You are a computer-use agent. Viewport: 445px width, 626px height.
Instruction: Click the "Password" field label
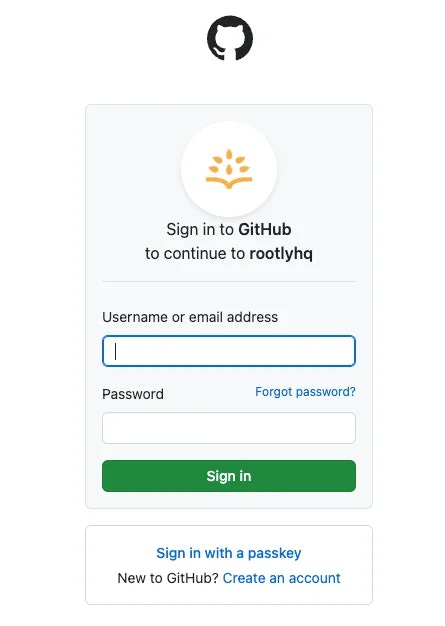[133, 394]
